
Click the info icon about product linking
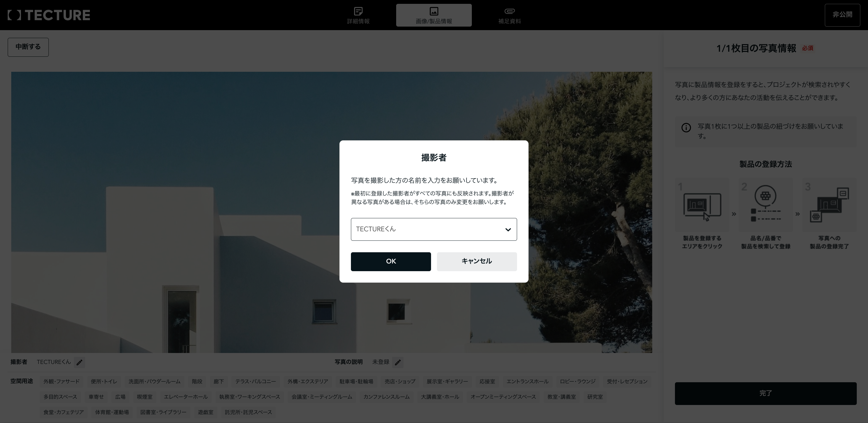click(686, 128)
